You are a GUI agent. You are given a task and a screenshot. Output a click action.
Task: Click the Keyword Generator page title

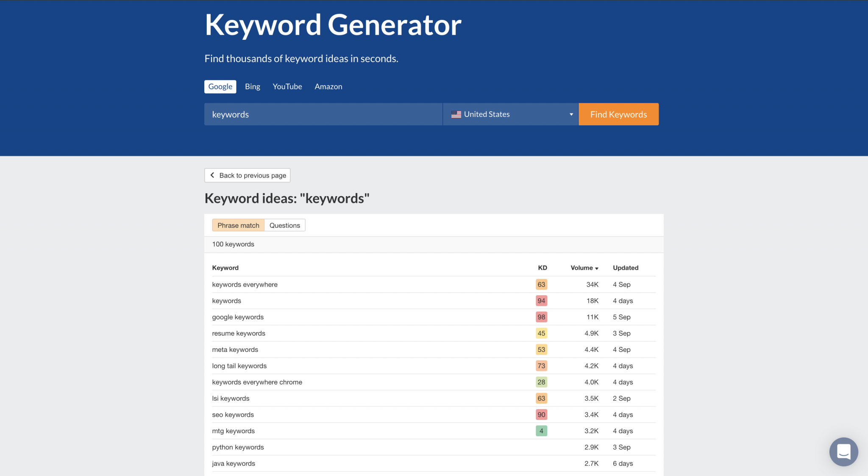pyautogui.click(x=333, y=25)
